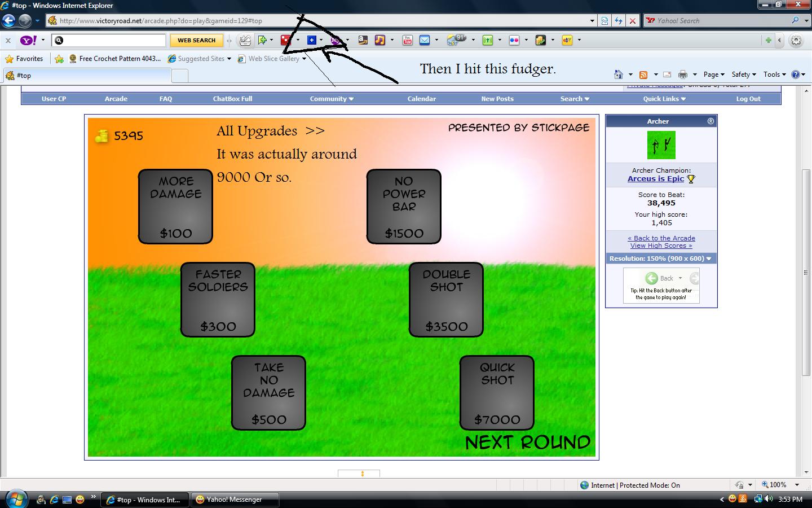The width and height of the screenshot is (812, 508).
Task: Click the printer icon in command bar
Action: click(683, 75)
